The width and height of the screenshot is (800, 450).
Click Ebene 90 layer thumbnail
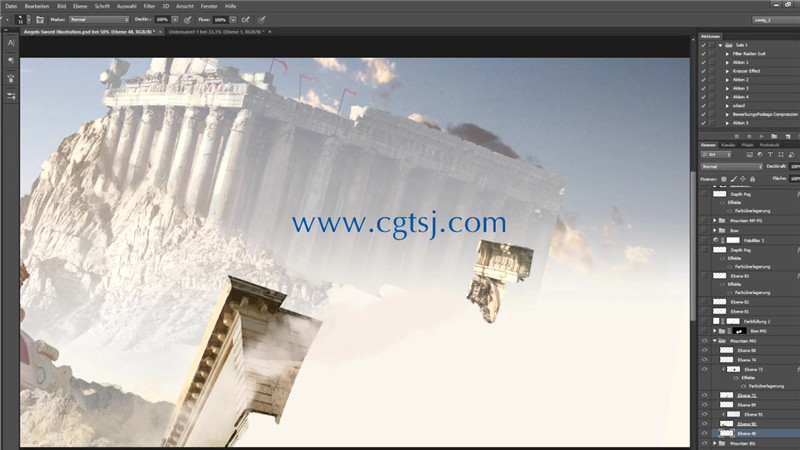point(726,424)
